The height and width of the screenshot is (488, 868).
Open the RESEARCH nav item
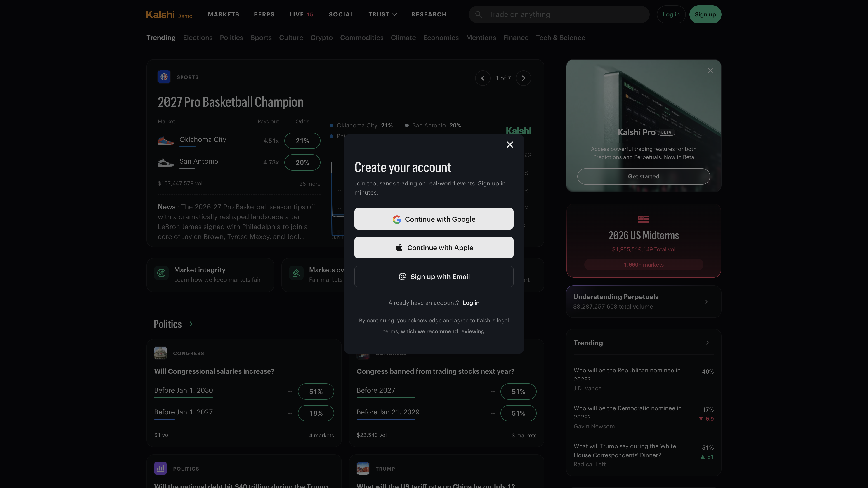point(429,14)
